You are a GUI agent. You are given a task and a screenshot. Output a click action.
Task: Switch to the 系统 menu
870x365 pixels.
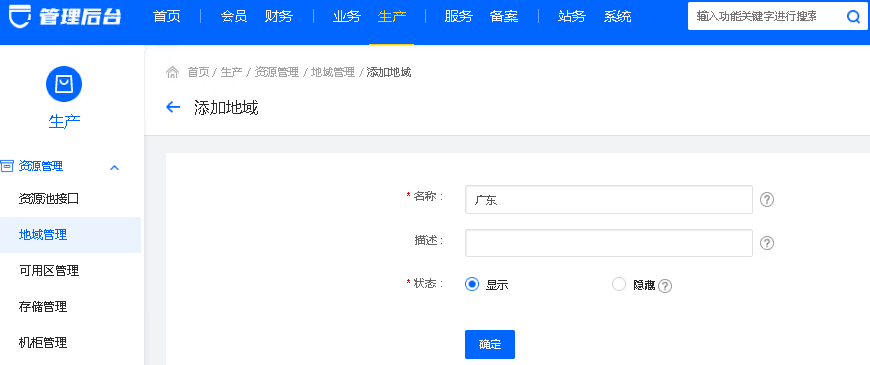point(618,17)
